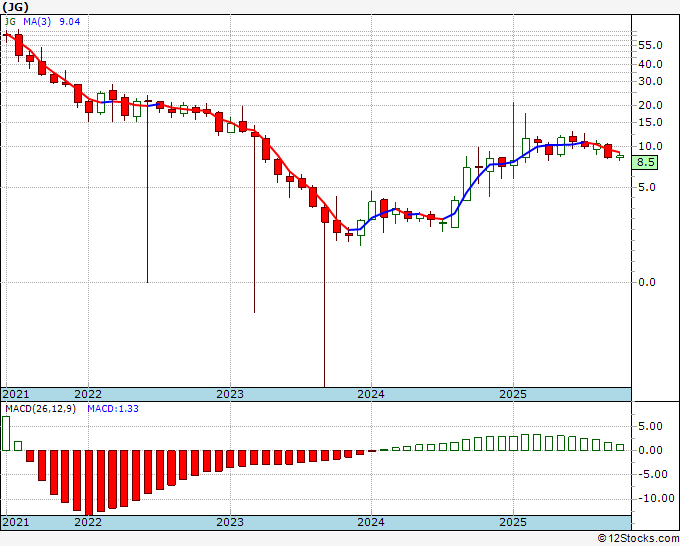Select 2025 on the MACD panel time axis

click(x=513, y=522)
